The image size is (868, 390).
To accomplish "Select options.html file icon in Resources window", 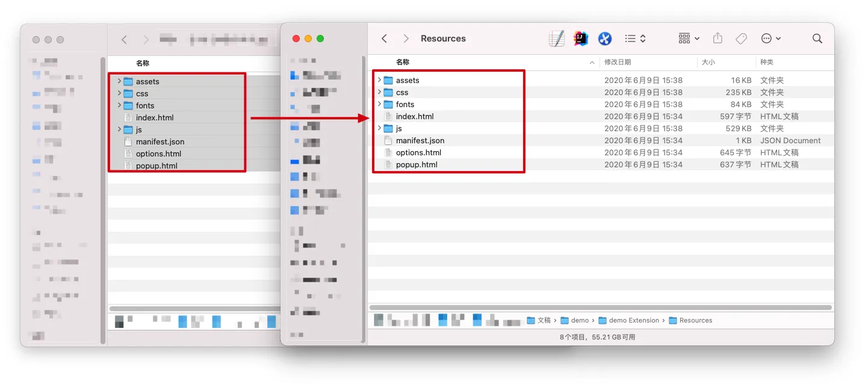I will point(388,152).
